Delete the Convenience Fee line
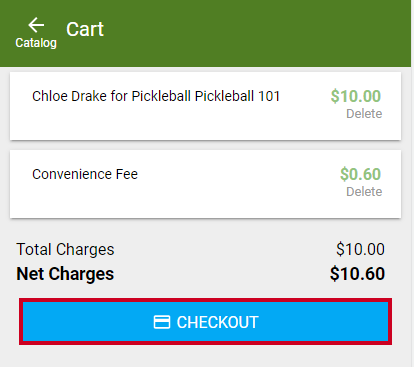The height and width of the screenshot is (367, 414). pyautogui.click(x=364, y=192)
